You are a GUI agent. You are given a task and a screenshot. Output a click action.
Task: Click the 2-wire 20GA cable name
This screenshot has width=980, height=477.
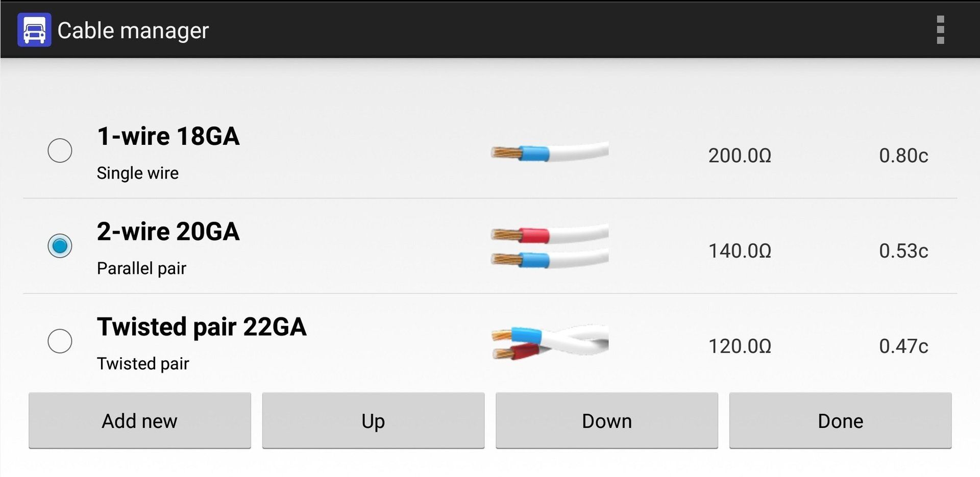tap(168, 232)
